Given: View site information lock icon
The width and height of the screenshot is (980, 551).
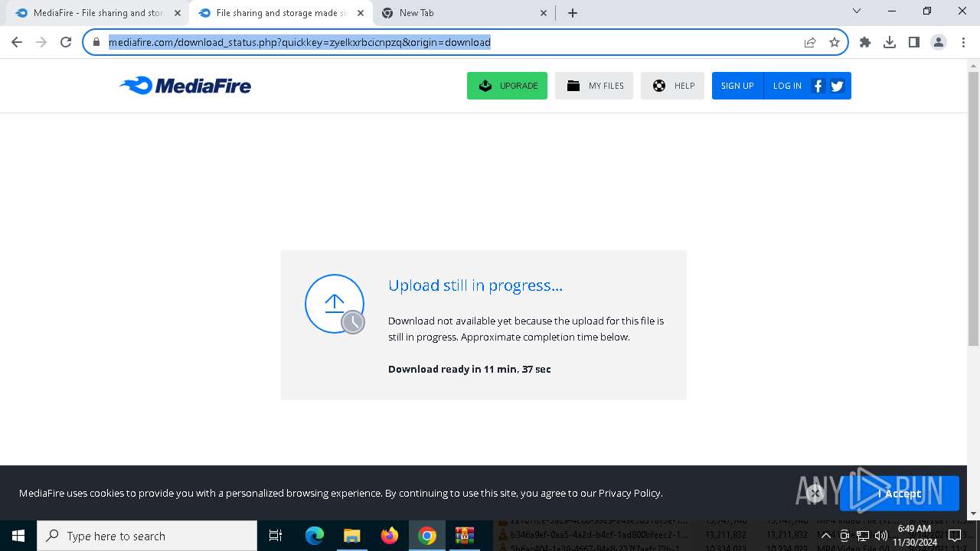Looking at the screenshot, I should click(x=96, y=42).
